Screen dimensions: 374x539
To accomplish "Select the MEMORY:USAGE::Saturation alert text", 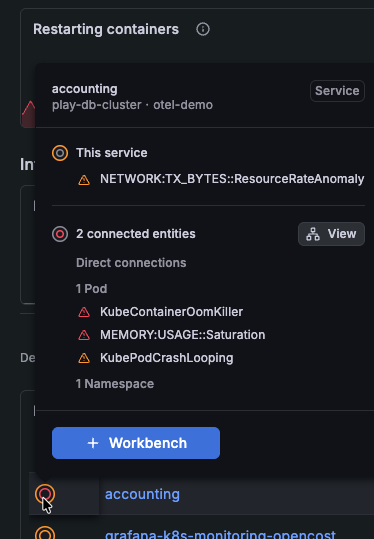I will tap(183, 335).
